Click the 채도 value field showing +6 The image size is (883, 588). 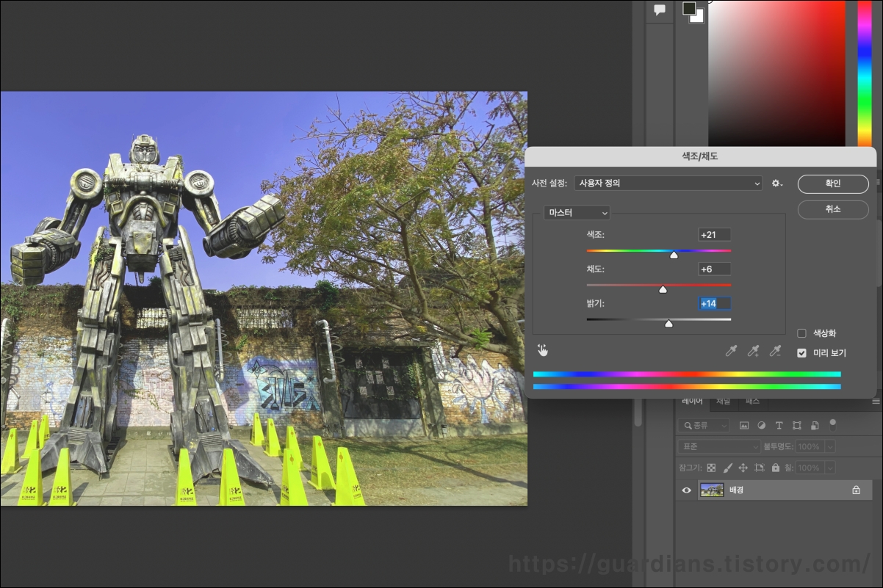click(x=714, y=269)
